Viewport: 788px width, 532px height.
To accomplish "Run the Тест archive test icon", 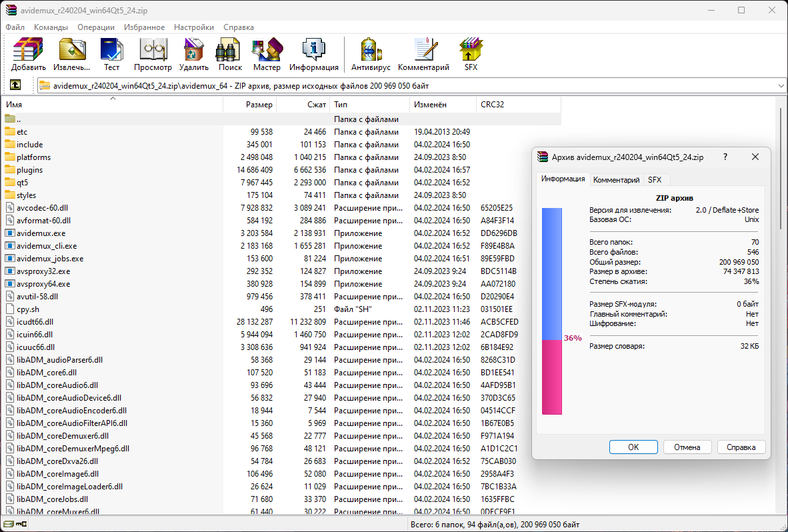I will pyautogui.click(x=111, y=54).
